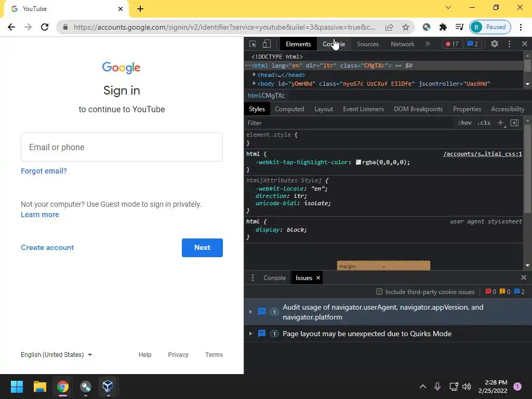
Task: Open VirtualBox cube icon in taskbar
Action: tap(108, 387)
